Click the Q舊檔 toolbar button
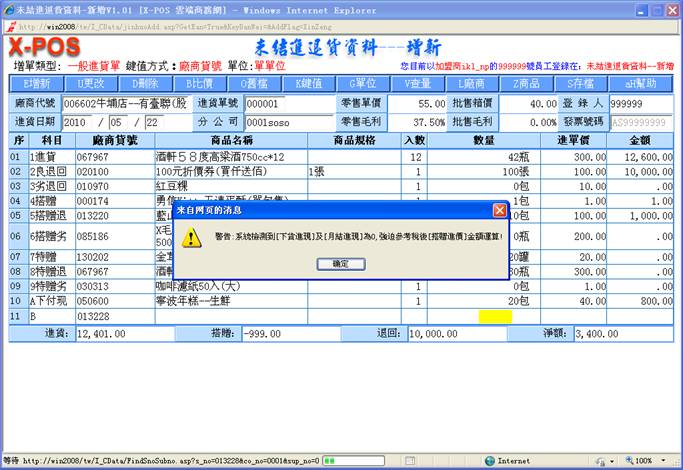Image resolution: width=683 pixels, height=470 pixels. [x=254, y=83]
